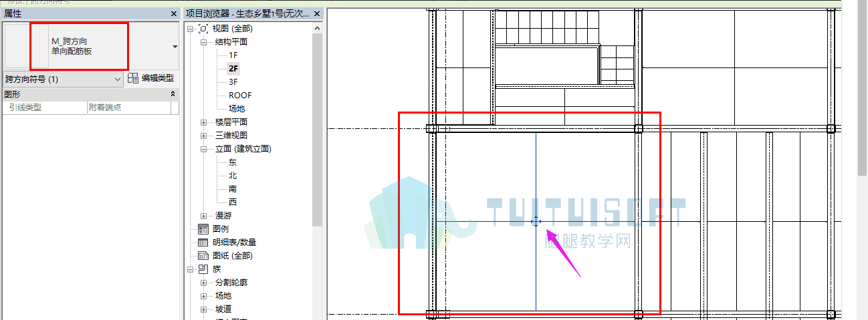Collapse the 结构平面 tree node
The image size is (868, 320).
tap(203, 42)
